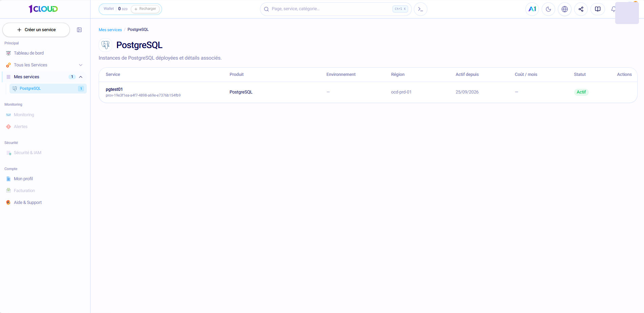The height and width of the screenshot is (313, 644).
Task: Collapse the sidebar panel icon
Action: point(79,30)
